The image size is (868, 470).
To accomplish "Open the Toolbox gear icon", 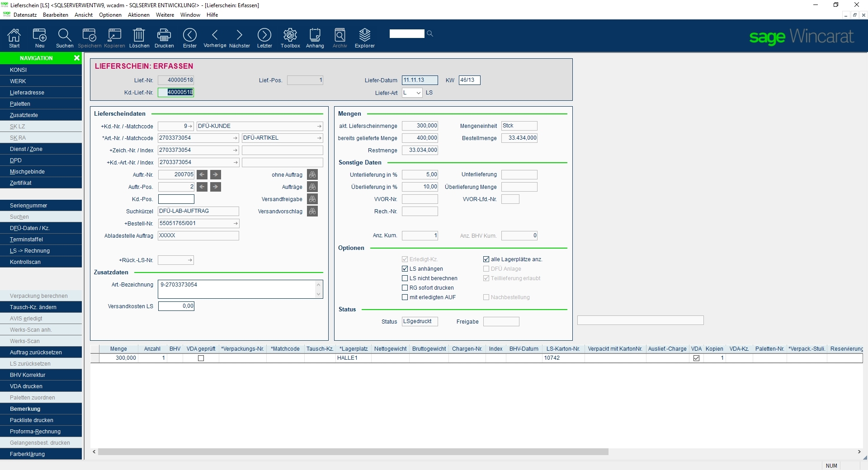I will click(x=290, y=35).
